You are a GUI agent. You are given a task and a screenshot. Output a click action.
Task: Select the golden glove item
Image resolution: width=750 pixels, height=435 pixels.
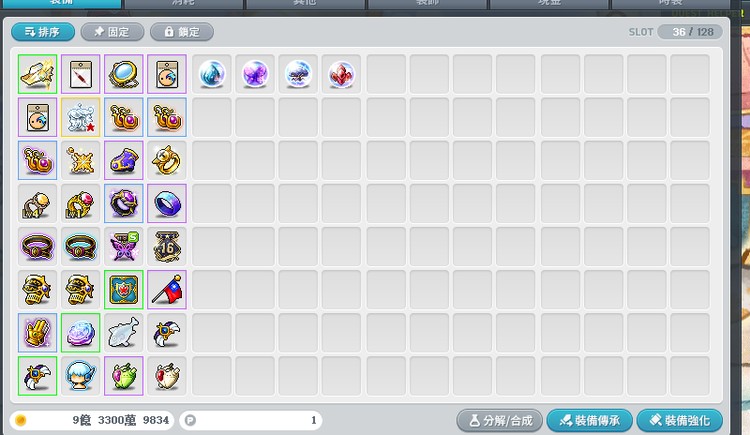[37, 333]
